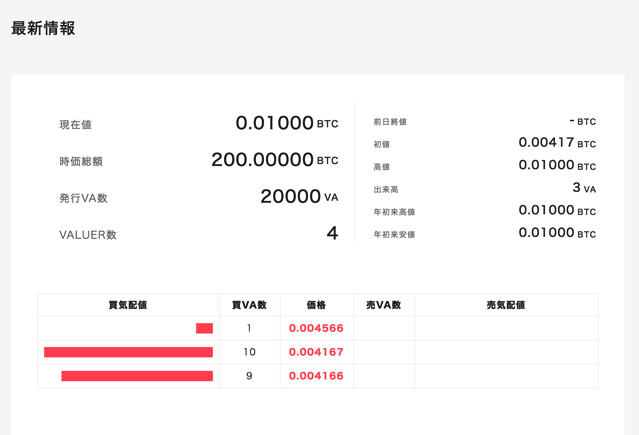Click the red bid bar for price 0.004566

click(205, 328)
